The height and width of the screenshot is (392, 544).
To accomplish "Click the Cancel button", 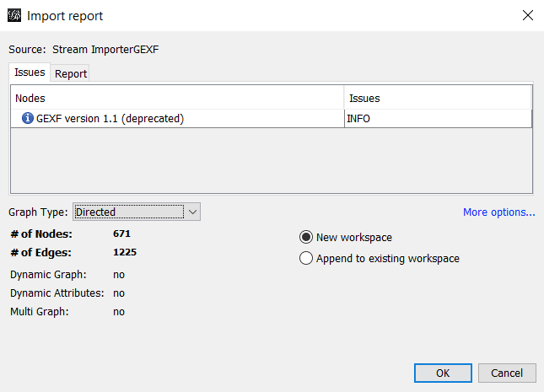I will [507, 373].
